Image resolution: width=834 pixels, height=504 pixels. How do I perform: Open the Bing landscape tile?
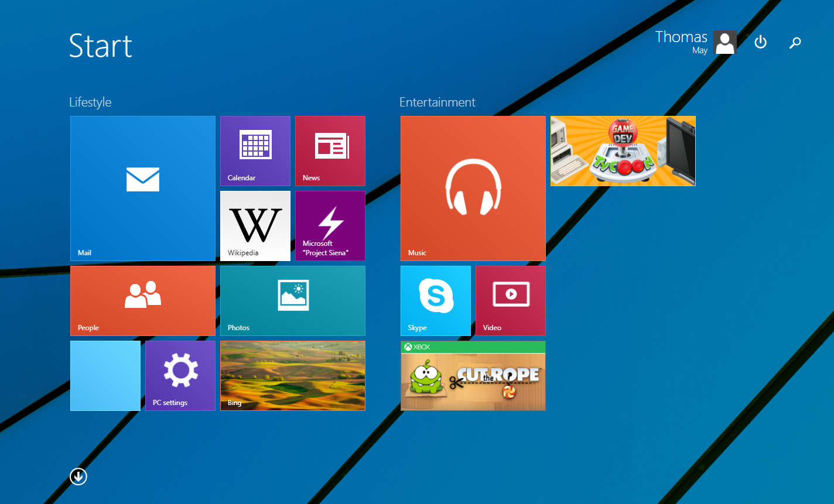[x=293, y=376]
